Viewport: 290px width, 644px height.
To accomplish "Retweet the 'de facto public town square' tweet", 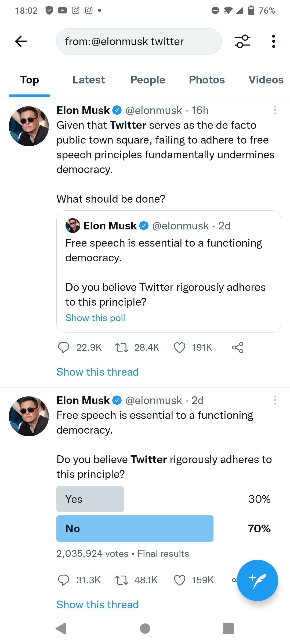I will point(121,347).
